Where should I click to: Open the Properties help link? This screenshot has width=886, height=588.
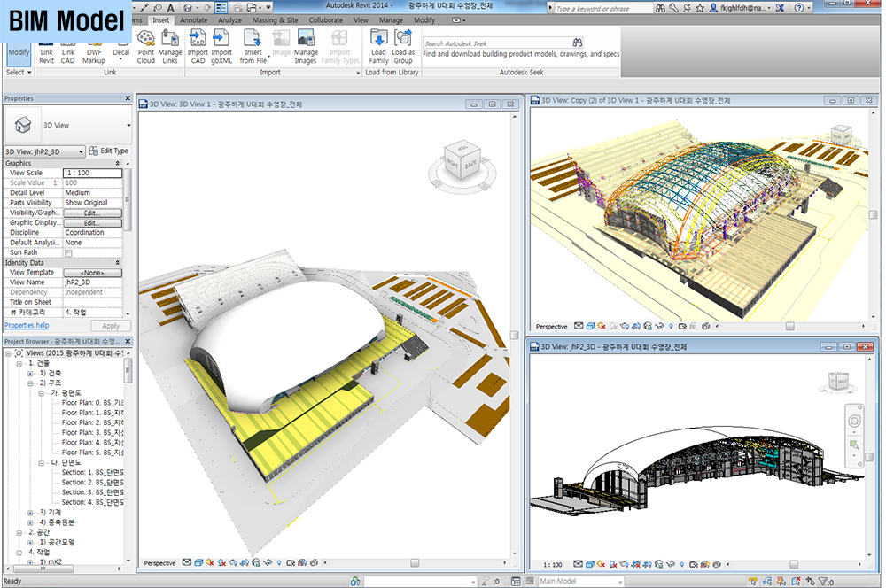pyautogui.click(x=27, y=325)
